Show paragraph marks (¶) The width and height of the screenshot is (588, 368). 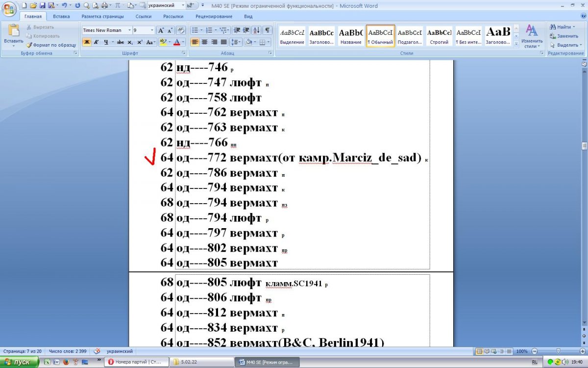click(x=268, y=30)
